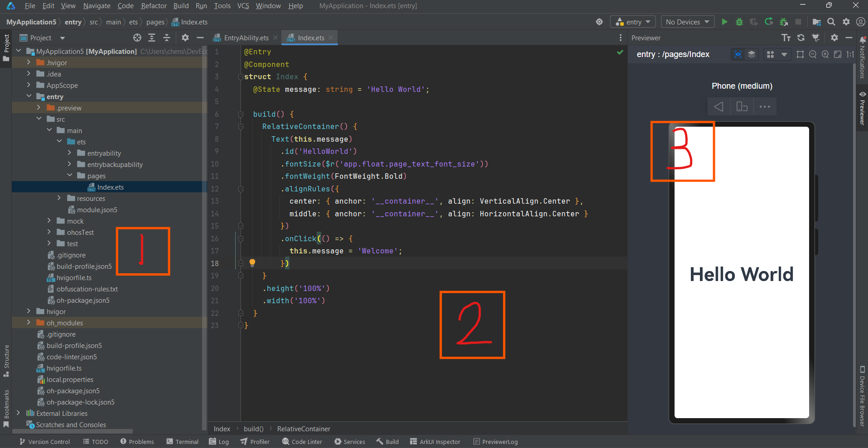The image size is (868, 448).
Task: Open Previewer panel settings gear
Action: click(x=834, y=38)
